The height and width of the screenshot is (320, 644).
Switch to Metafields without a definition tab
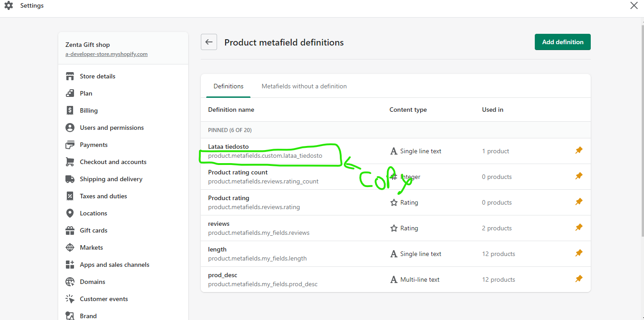(304, 86)
